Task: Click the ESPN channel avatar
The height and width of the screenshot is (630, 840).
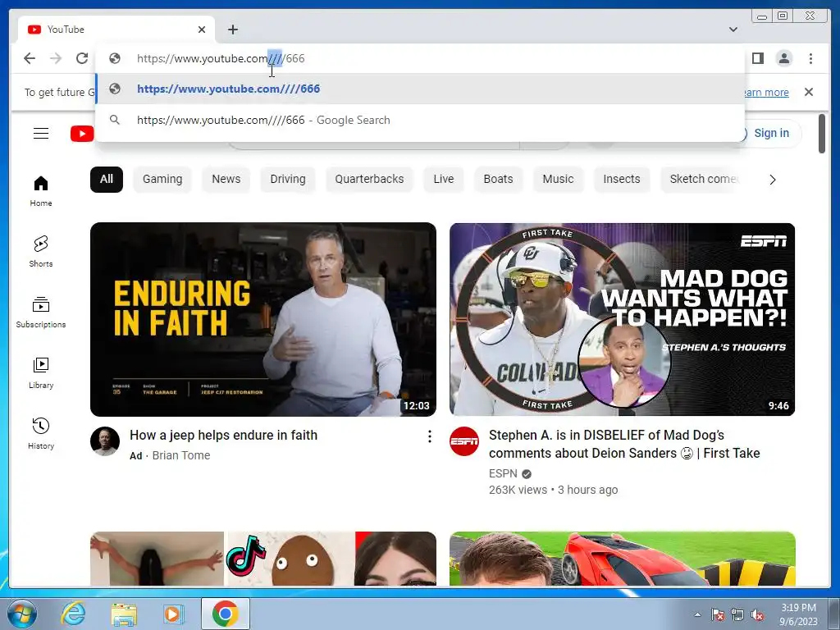Action: pos(464,441)
